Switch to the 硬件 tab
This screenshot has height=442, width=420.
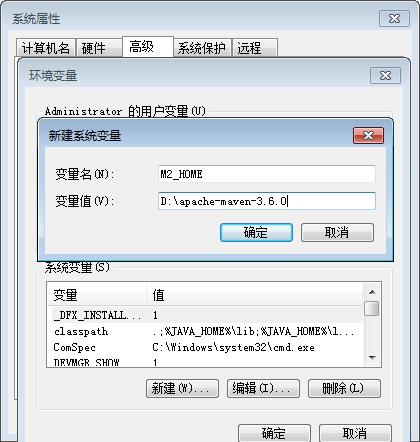(x=99, y=48)
